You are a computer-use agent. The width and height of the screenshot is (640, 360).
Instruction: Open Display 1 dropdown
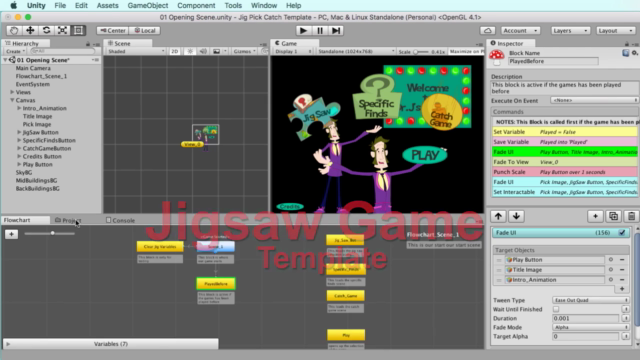[293, 51]
